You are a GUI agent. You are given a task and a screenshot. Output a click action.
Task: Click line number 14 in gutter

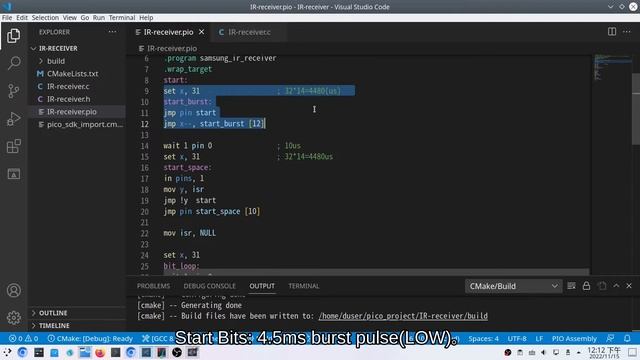(x=144, y=146)
